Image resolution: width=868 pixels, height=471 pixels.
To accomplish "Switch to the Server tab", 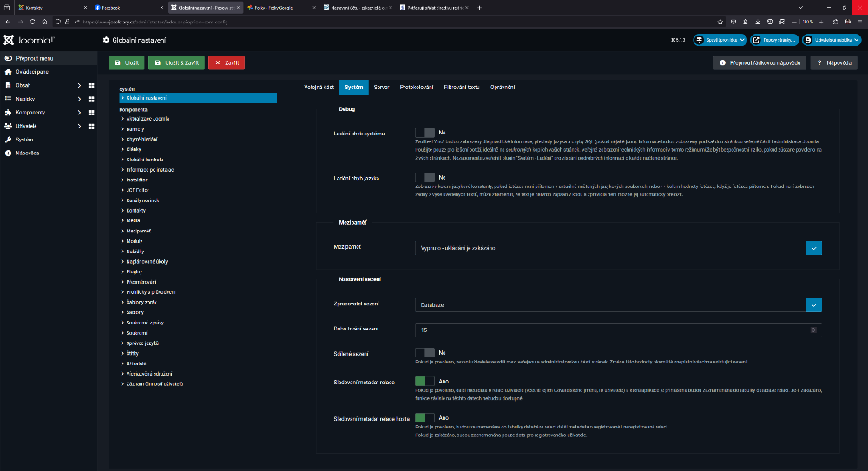I will (x=381, y=88).
